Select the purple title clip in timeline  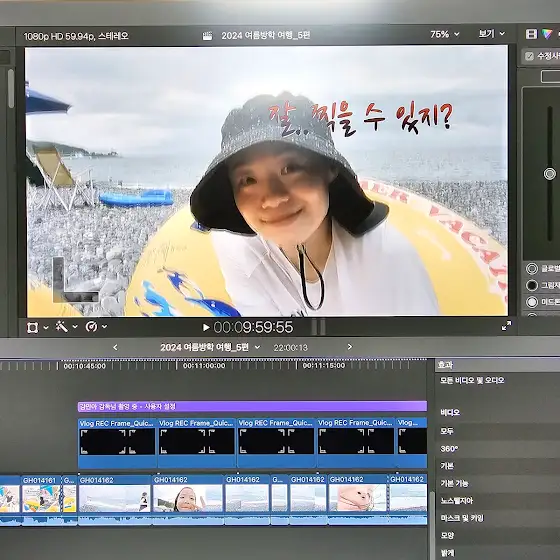tap(252, 406)
